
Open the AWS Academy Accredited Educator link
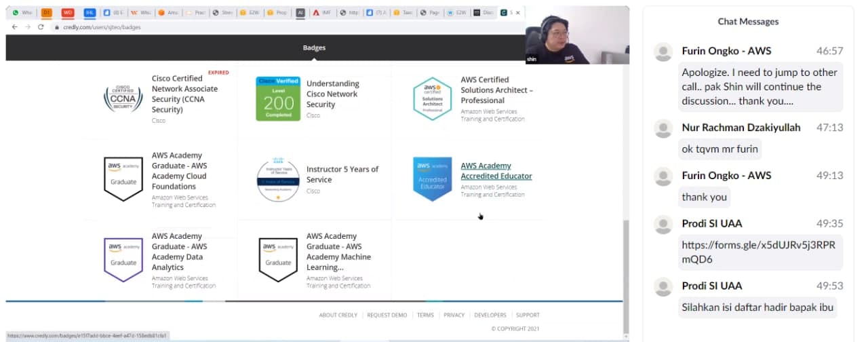(x=496, y=171)
